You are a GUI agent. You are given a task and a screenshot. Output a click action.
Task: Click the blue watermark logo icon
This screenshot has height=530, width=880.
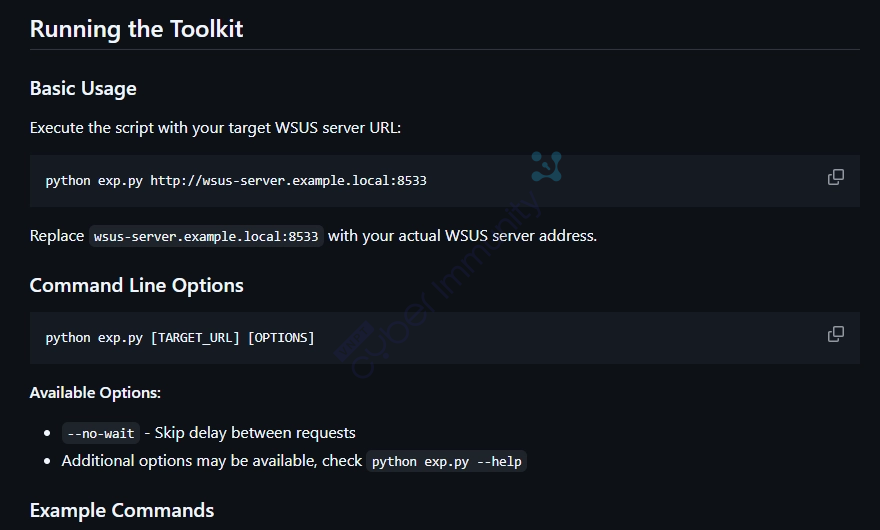(546, 167)
